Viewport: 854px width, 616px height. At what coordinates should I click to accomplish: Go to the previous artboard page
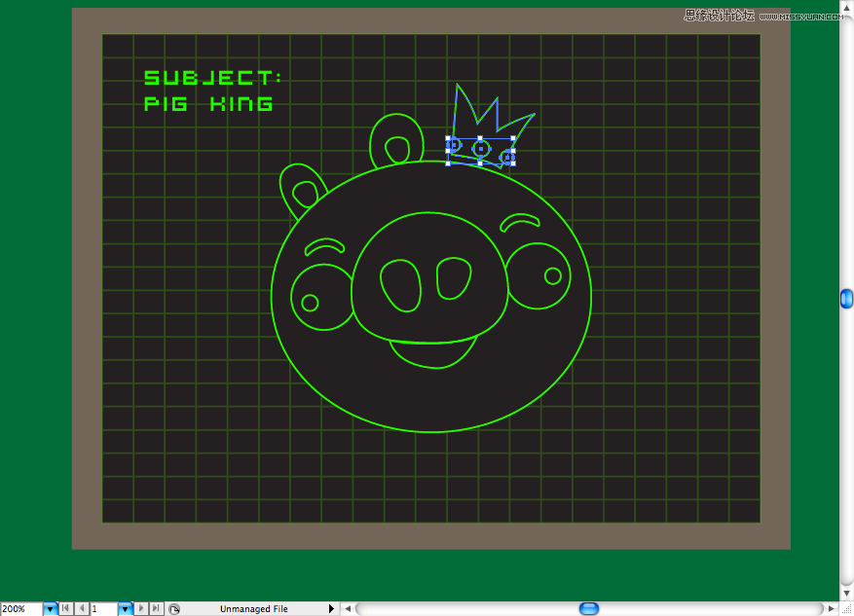coord(81,608)
